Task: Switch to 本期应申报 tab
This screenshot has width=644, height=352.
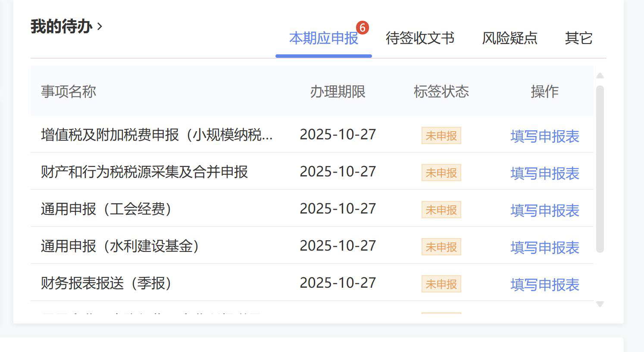Action: (323, 38)
